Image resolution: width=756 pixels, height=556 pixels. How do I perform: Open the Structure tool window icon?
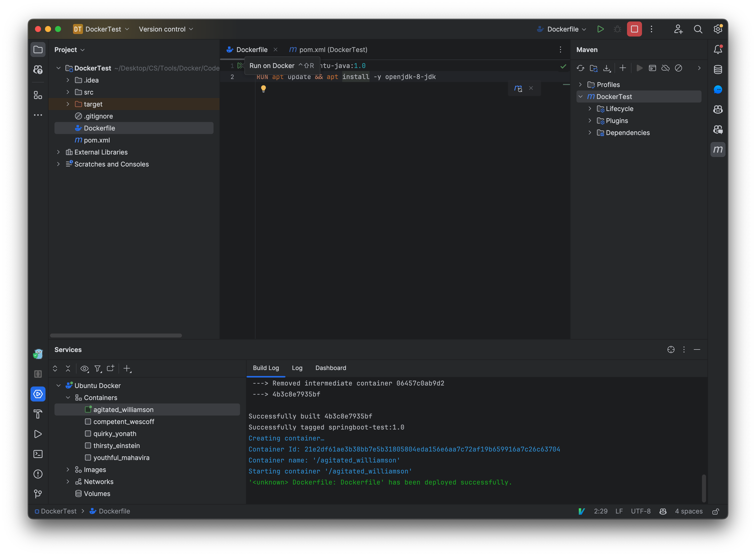click(x=38, y=95)
